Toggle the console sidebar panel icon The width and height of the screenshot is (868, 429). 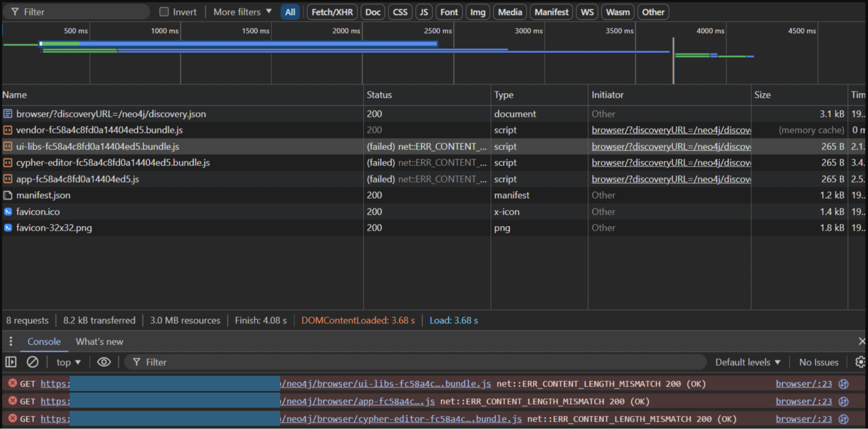tap(11, 362)
